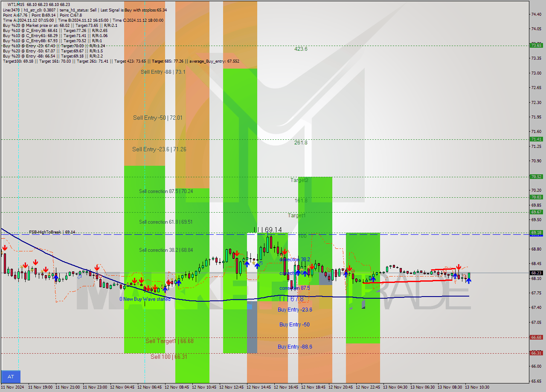Click the 161.8 Fibonacci level label
The height and width of the screenshot is (392, 546).
pos(301,200)
